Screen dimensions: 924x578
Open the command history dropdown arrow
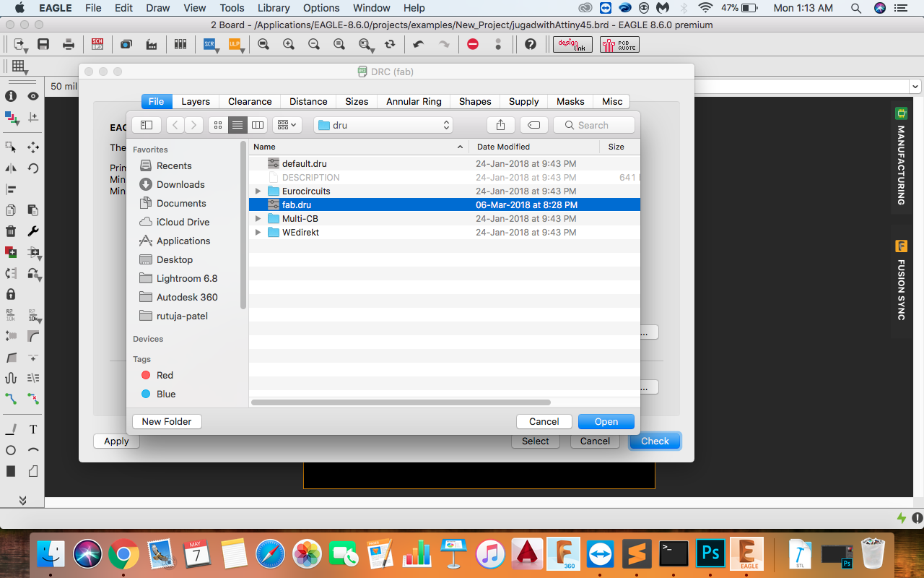916,87
